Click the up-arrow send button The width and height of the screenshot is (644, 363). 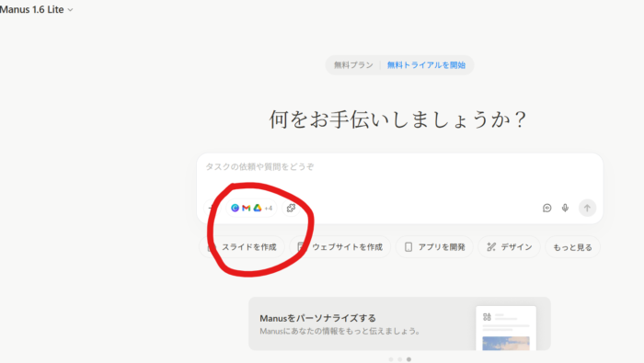[x=587, y=208]
